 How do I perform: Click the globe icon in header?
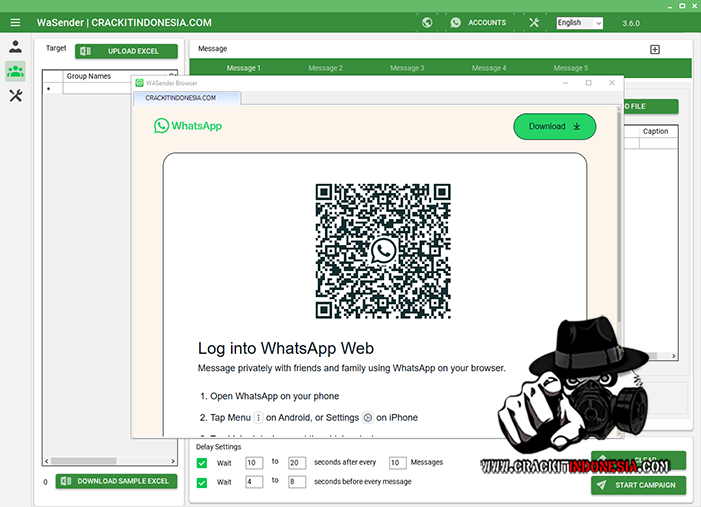pyautogui.click(x=427, y=22)
